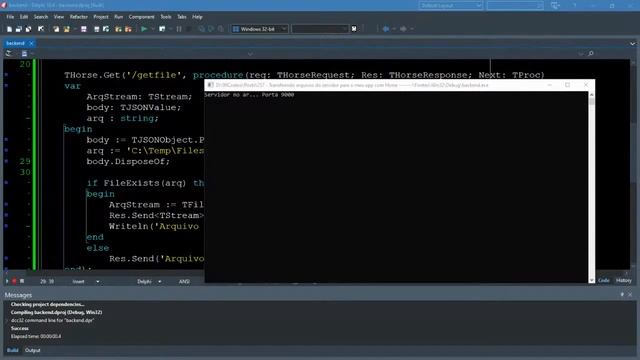Click the console window vertical scrollbar thumb

pyautogui.click(x=591, y=102)
